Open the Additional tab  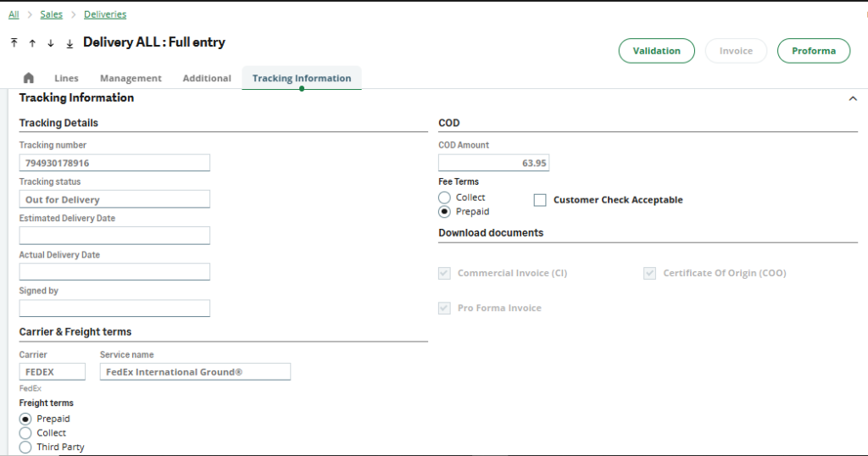pos(207,78)
